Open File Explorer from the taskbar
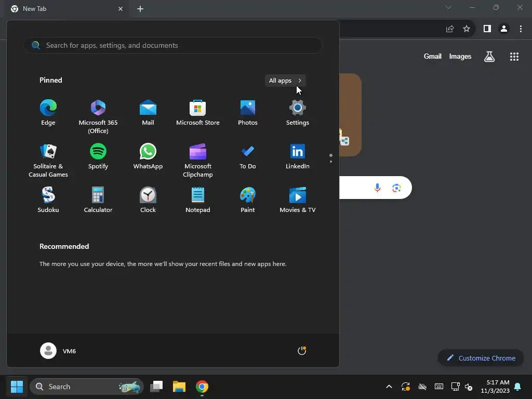 (179, 387)
